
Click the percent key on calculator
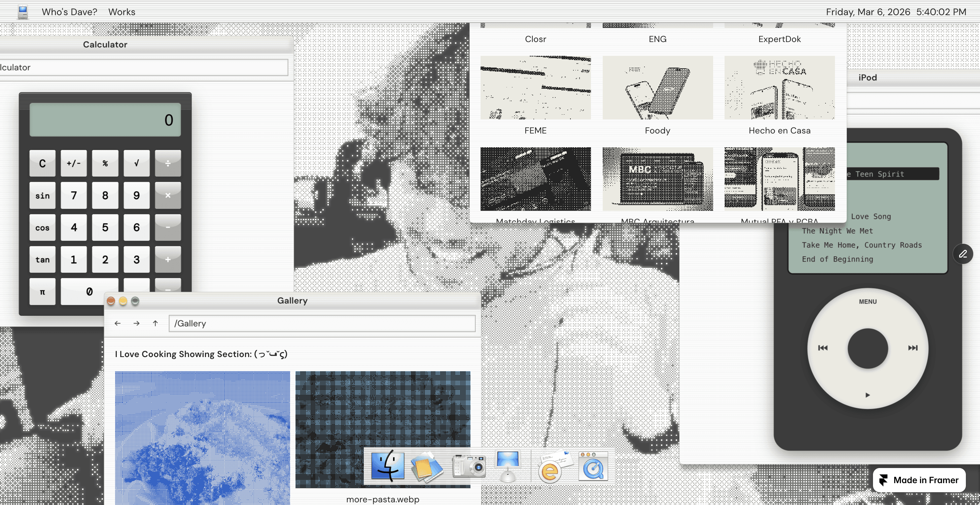point(105,163)
